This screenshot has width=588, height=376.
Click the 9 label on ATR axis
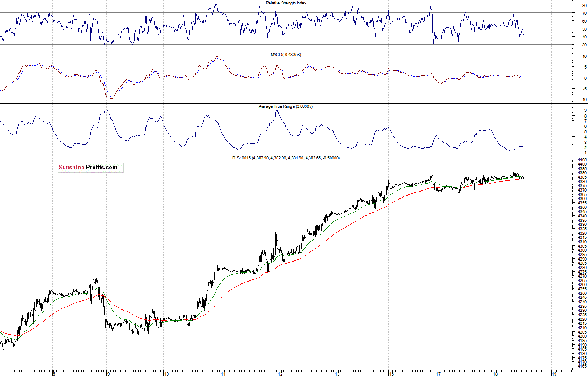(585, 110)
